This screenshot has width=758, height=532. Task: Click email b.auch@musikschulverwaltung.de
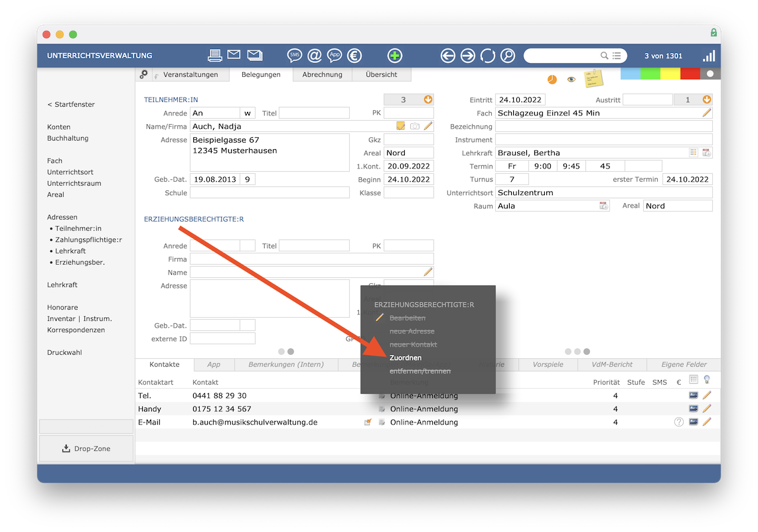click(255, 422)
